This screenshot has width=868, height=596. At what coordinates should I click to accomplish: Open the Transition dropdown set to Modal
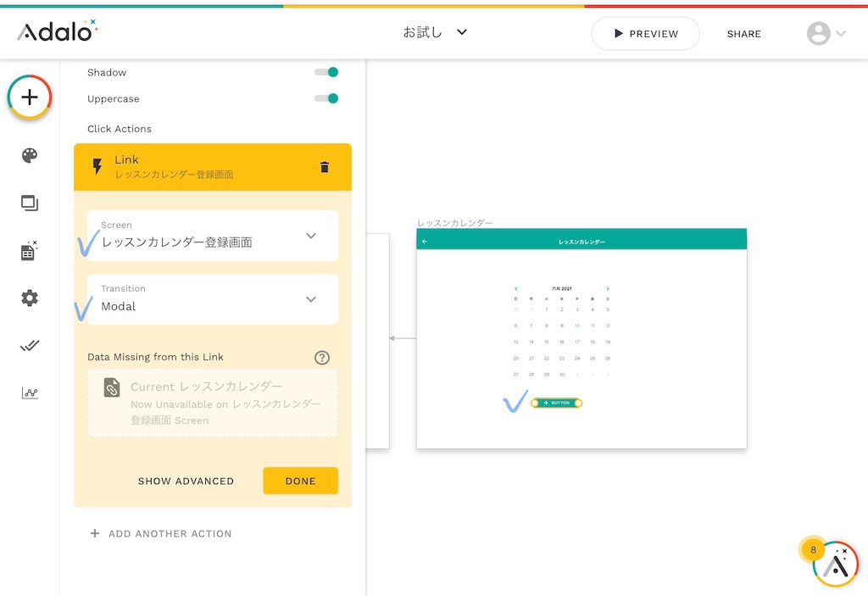213,299
